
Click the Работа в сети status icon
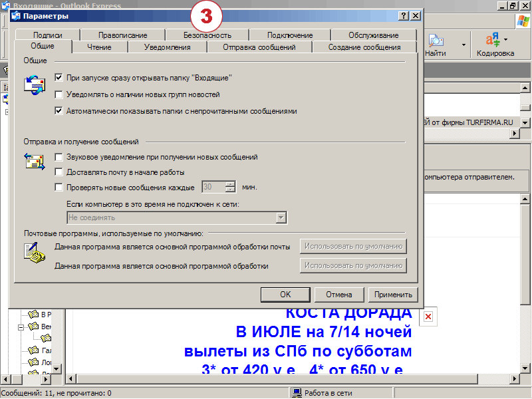pos(297,393)
